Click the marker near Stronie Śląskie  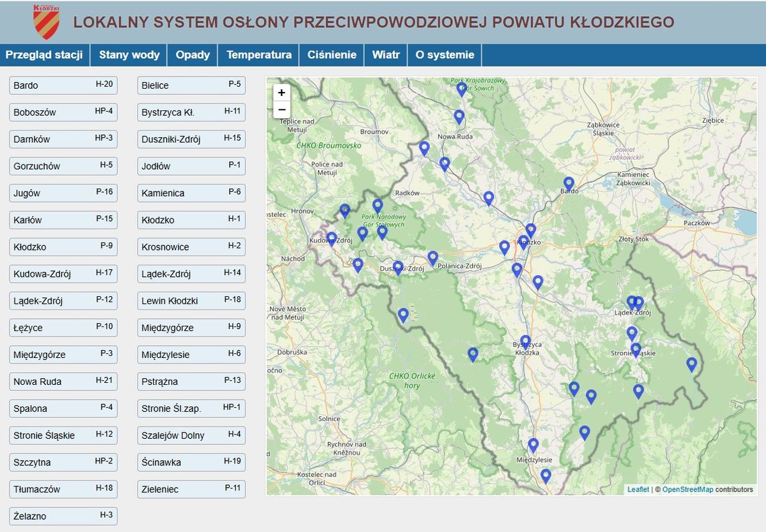(x=636, y=347)
